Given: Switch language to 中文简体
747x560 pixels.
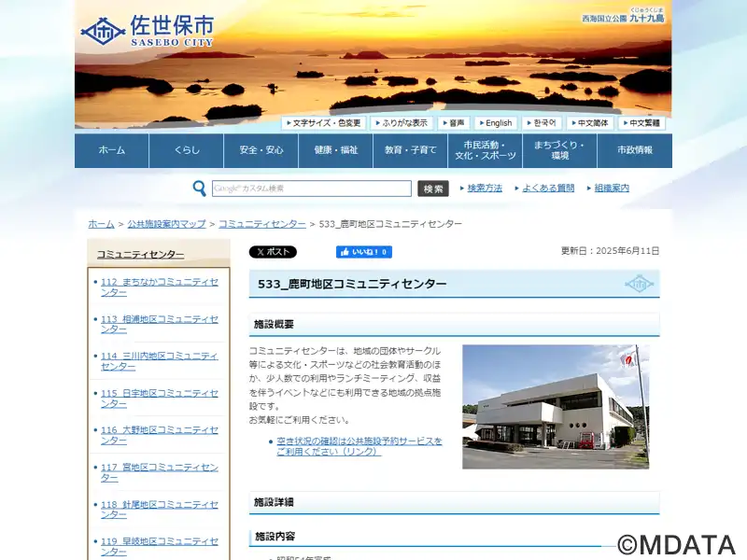Looking at the screenshot, I should tap(590, 123).
